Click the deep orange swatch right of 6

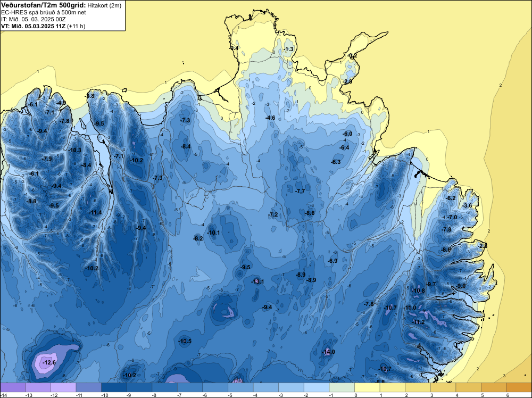[519, 387]
